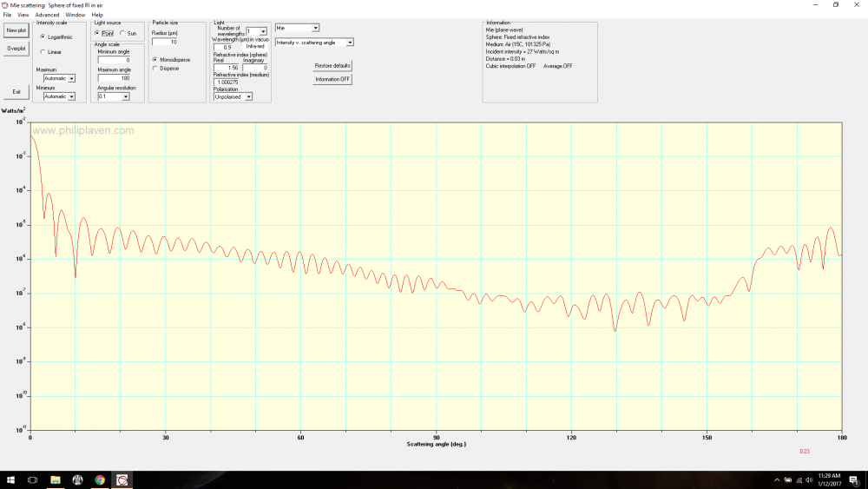Viewport: 868px width, 489px height.
Task: Click the Maximum angle input field
Action: click(114, 78)
